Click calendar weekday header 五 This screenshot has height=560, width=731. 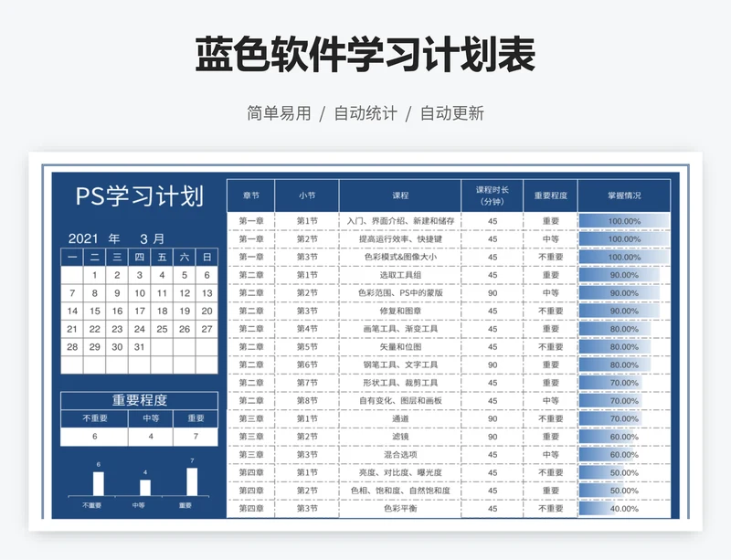click(x=162, y=257)
